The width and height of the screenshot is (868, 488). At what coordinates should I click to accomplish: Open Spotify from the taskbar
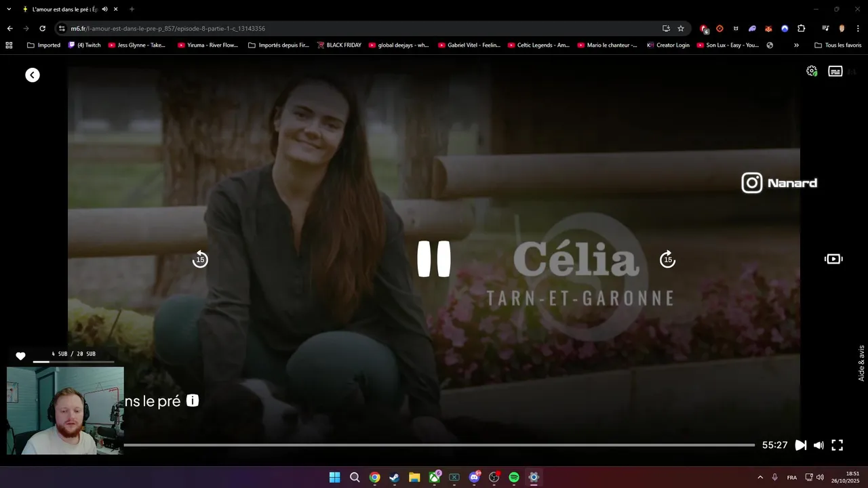[514, 477]
